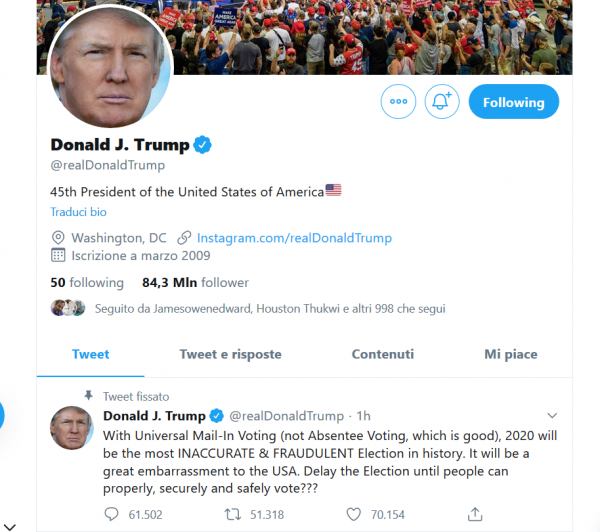Open the Contenuti tab
Screen dimensions: 600x532
pos(383,354)
